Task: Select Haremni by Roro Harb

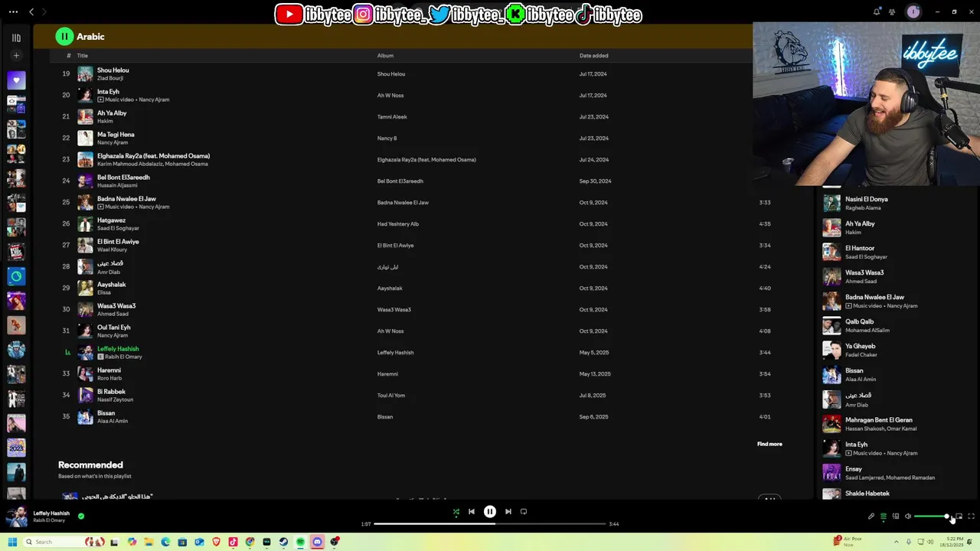Action: point(109,370)
